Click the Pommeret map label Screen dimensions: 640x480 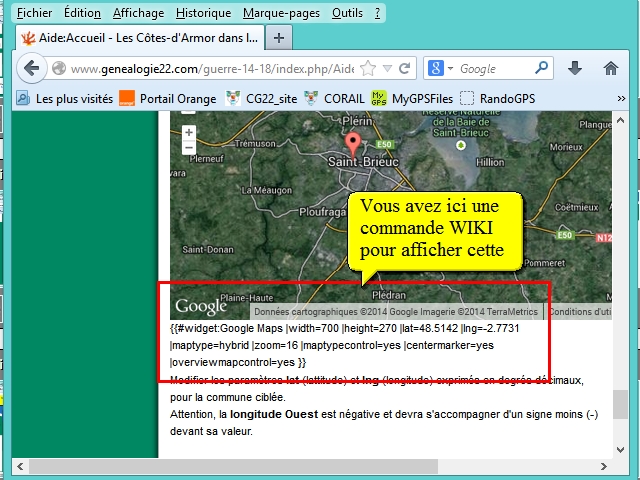pos(544,263)
